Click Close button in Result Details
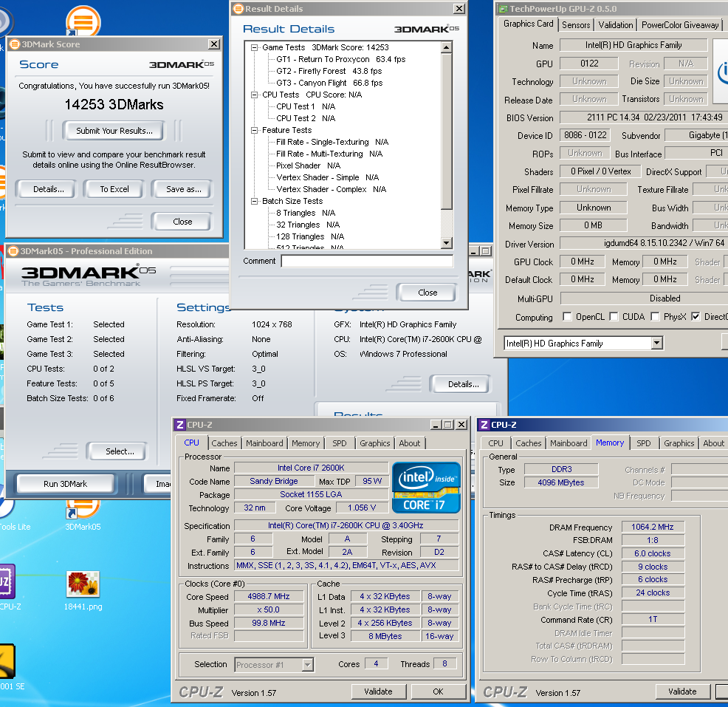This screenshot has width=728, height=707. (x=427, y=293)
